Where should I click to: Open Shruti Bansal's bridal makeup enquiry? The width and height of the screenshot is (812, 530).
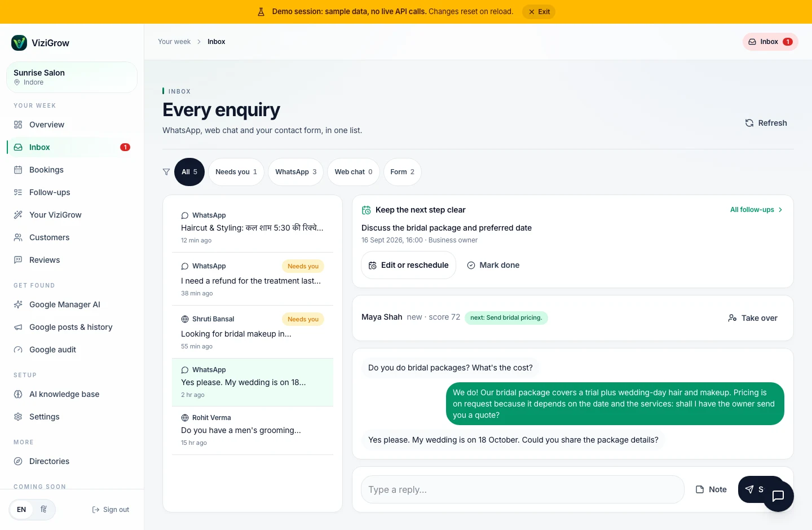pyautogui.click(x=253, y=332)
